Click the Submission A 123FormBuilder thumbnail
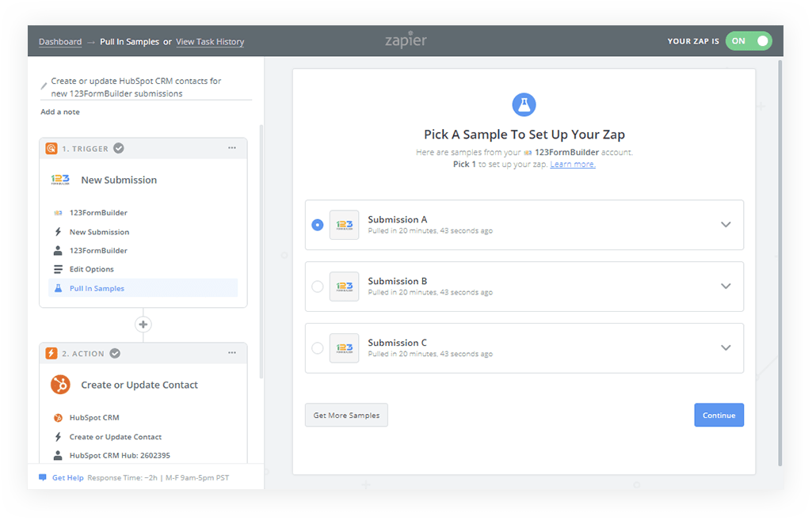The width and height of the screenshot is (812, 520). [345, 225]
